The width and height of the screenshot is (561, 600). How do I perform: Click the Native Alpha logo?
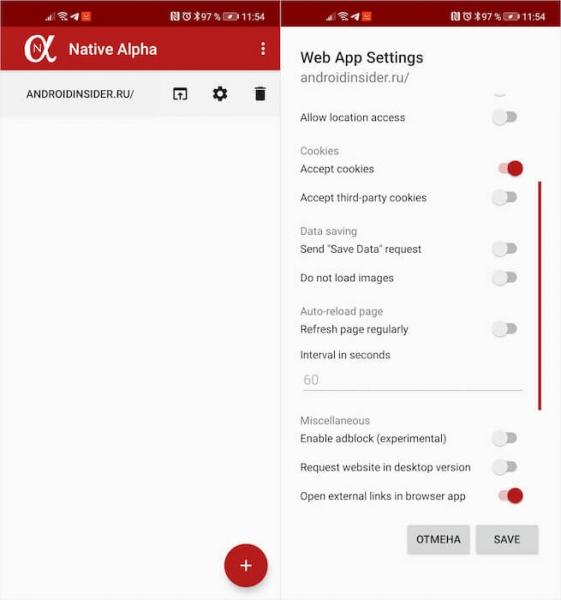(x=40, y=49)
